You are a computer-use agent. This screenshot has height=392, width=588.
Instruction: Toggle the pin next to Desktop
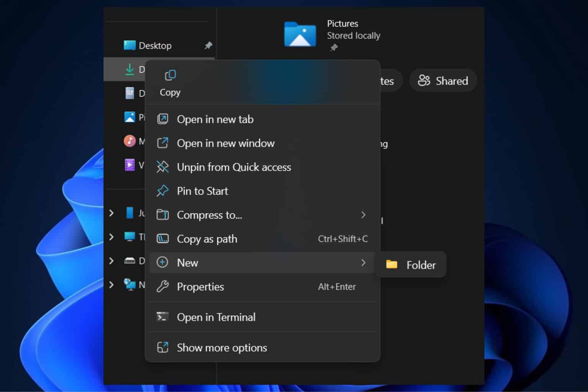(x=208, y=46)
